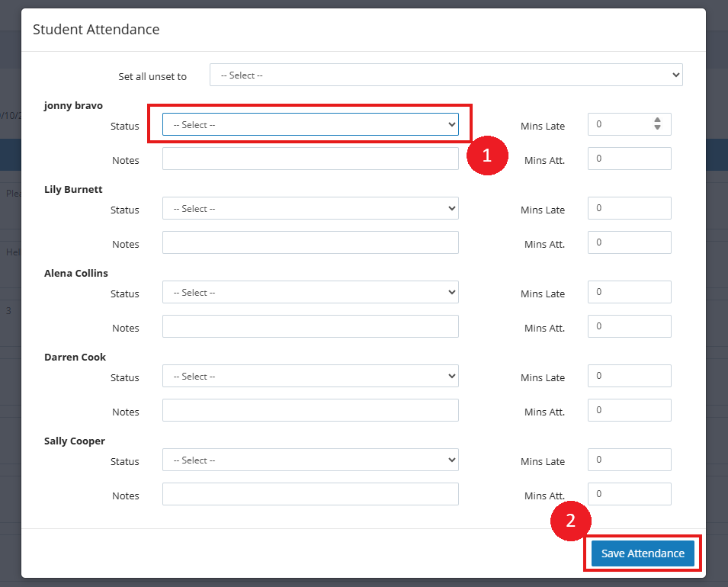Viewport: 728px width, 587px height.
Task: Click the Save Attendance button
Action: tap(643, 553)
